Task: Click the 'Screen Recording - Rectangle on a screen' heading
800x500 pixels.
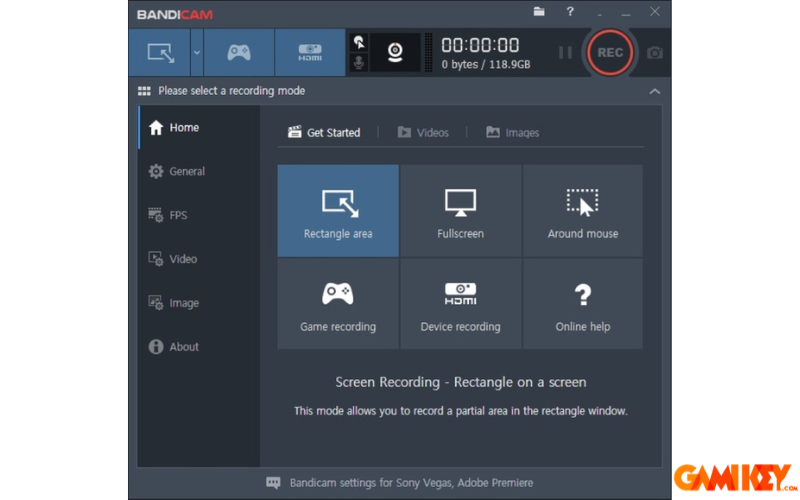Action: [x=461, y=382]
